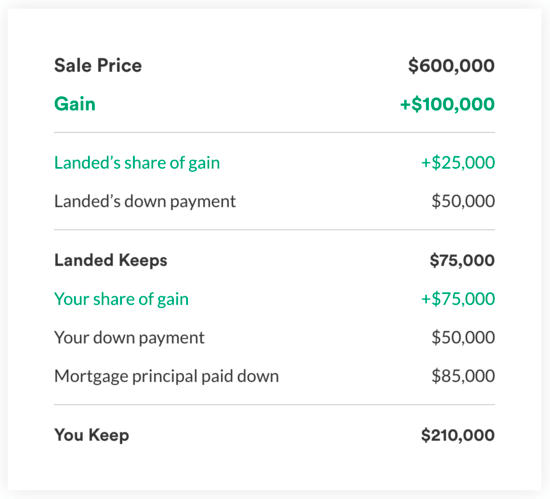Click the green Gain label
This screenshot has width=550, height=499.
(x=75, y=104)
